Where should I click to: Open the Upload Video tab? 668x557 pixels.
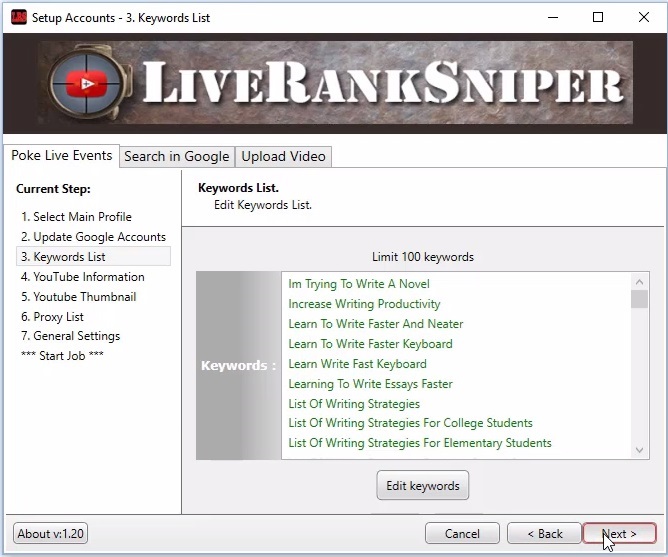click(x=283, y=156)
